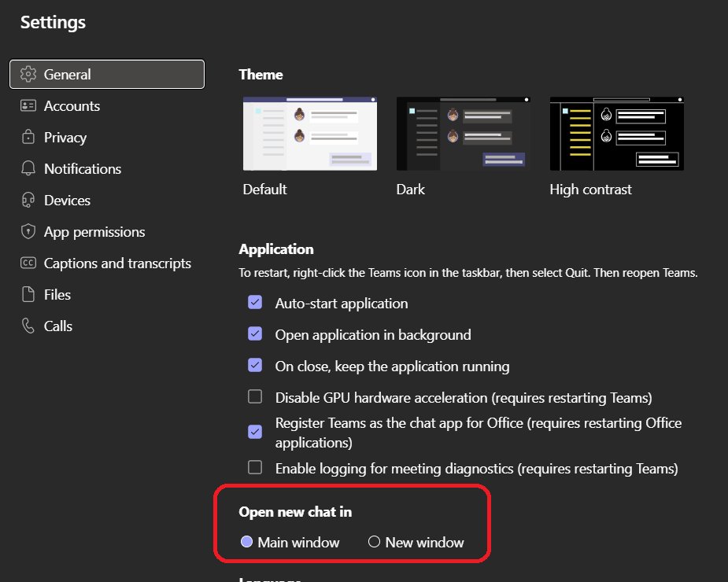
Task: Click the Calls phone icon
Action: pos(28,326)
